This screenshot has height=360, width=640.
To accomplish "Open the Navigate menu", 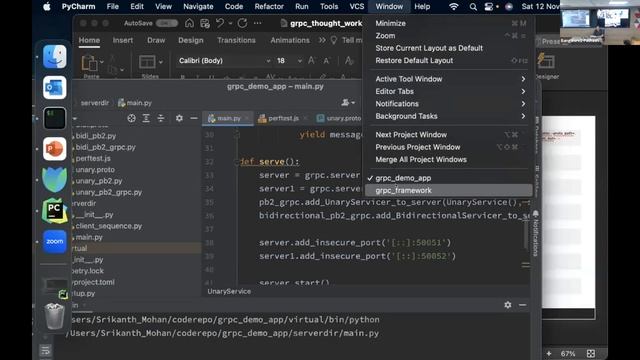I will coord(198,7).
